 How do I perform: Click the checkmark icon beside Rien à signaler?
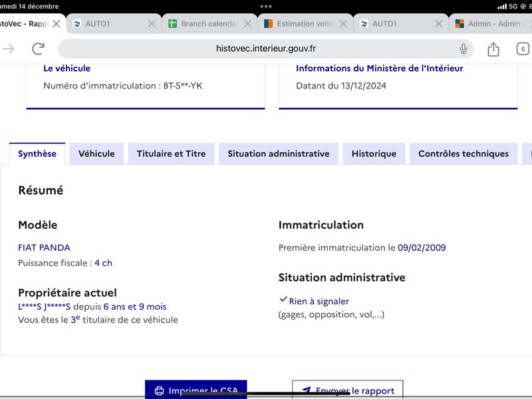tap(283, 299)
